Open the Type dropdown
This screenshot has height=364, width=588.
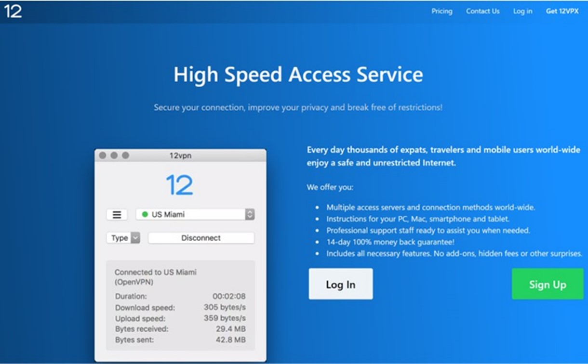(123, 238)
